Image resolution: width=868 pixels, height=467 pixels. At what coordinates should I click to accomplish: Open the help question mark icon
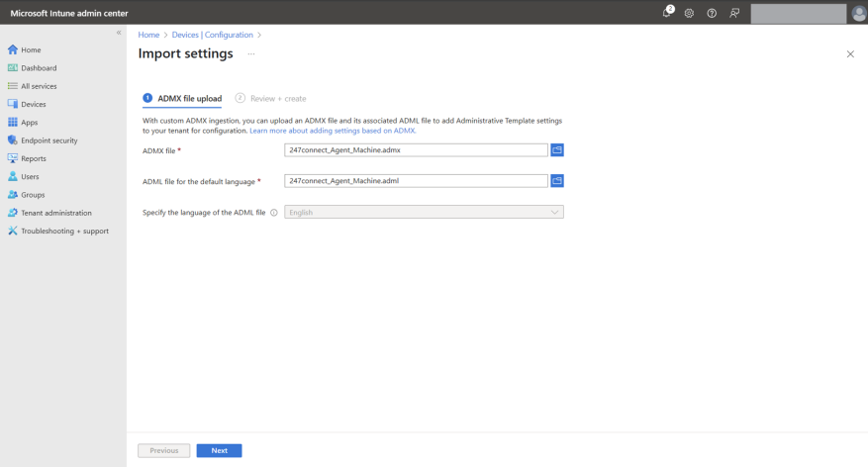pos(712,13)
